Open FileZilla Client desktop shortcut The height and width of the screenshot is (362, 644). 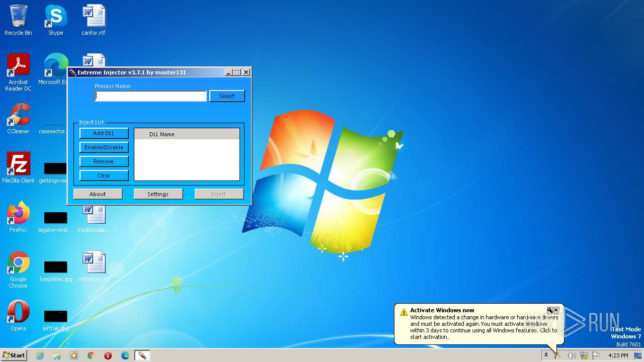[18, 168]
